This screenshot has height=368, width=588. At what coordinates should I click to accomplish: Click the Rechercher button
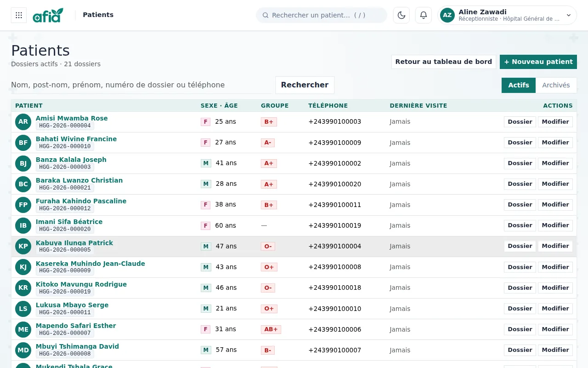coord(305,85)
